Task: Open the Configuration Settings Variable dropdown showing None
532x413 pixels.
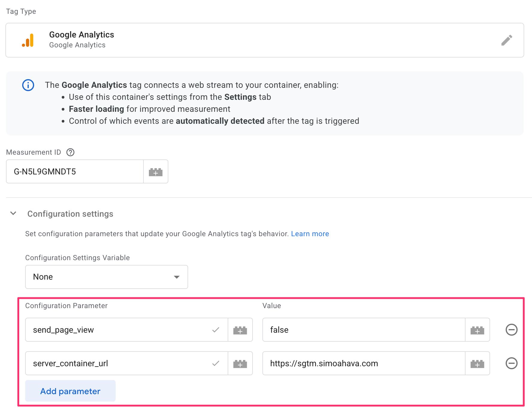Action: pos(107,277)
